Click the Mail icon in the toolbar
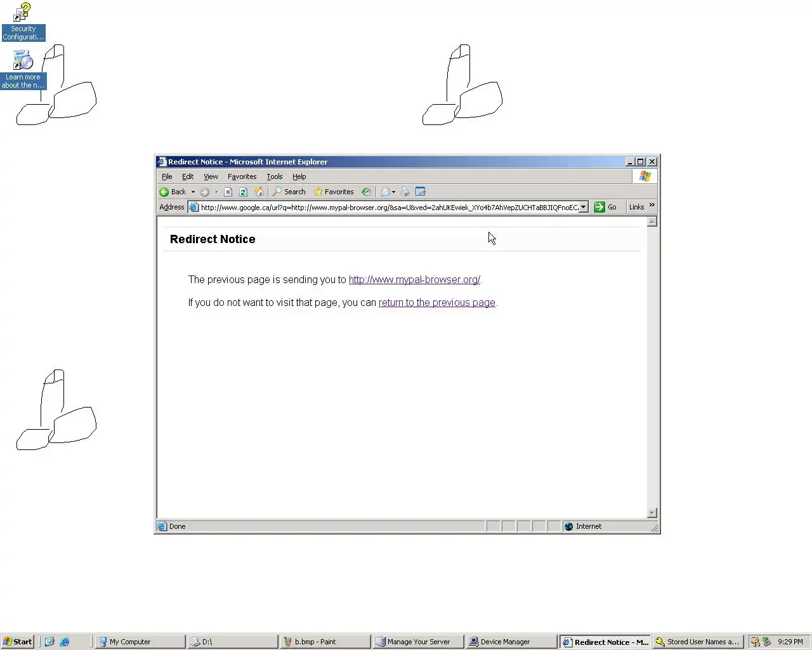The width and height of the screenshot is (812, 650). (385, 192)
